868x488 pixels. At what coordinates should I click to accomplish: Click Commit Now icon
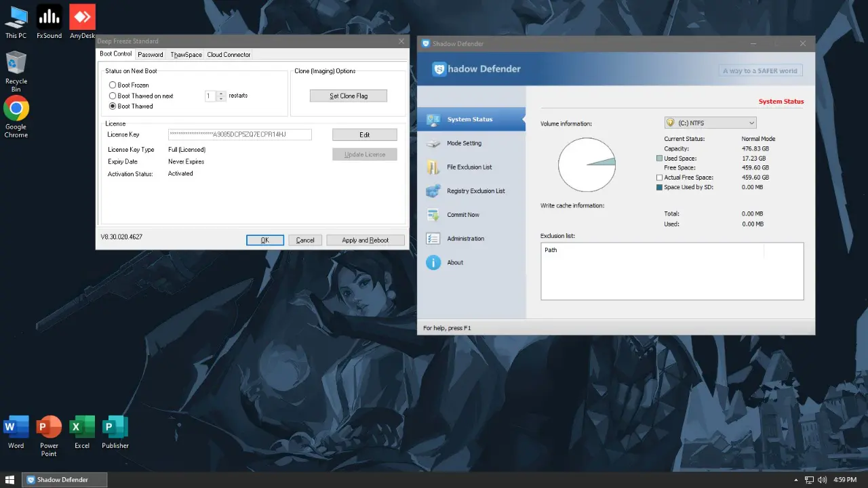[x=433, y=215]
